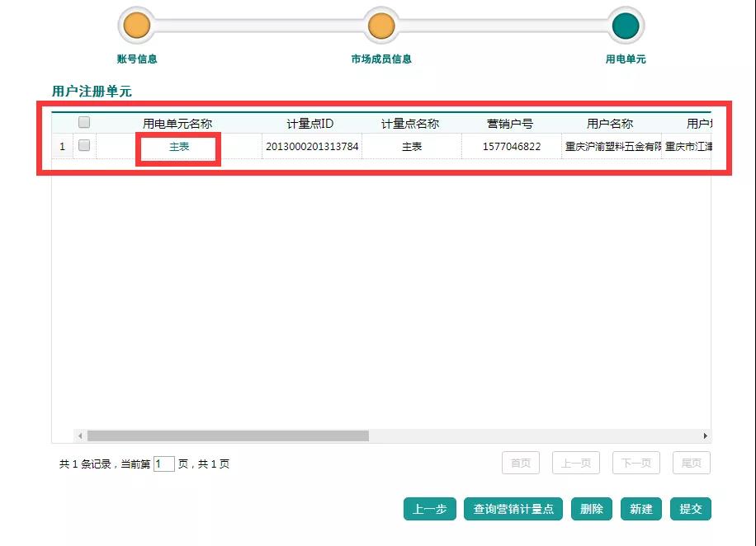Click the 账号信息 step circle
The height and width of the screenshot is (546, 756).
(x=137, y=26)
